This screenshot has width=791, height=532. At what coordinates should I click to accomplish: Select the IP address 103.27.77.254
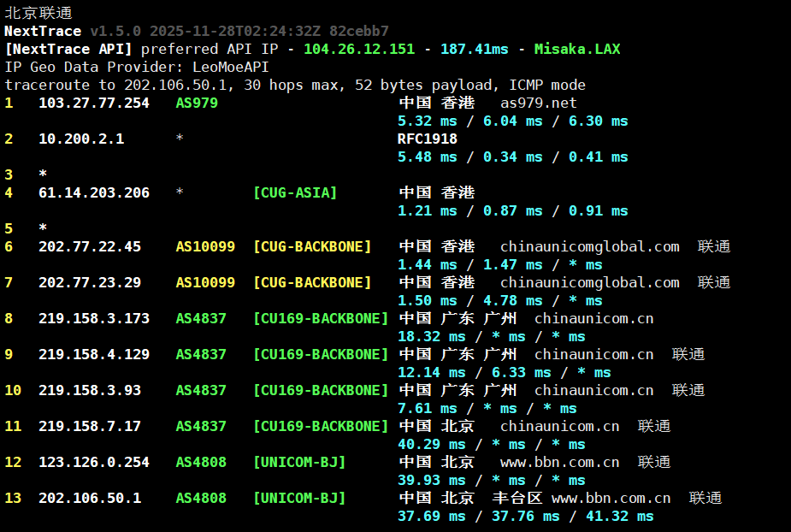point(94,103)
